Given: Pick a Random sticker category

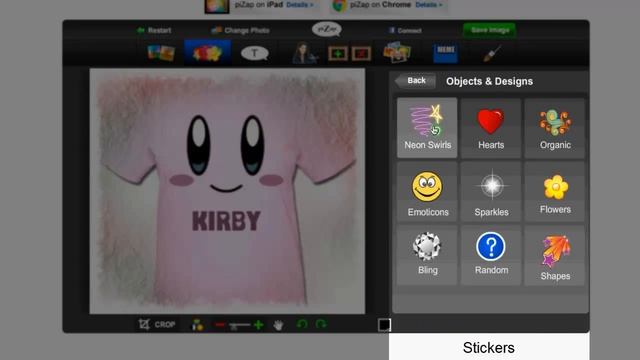Looking at the screenshot, I should (491, 256).
